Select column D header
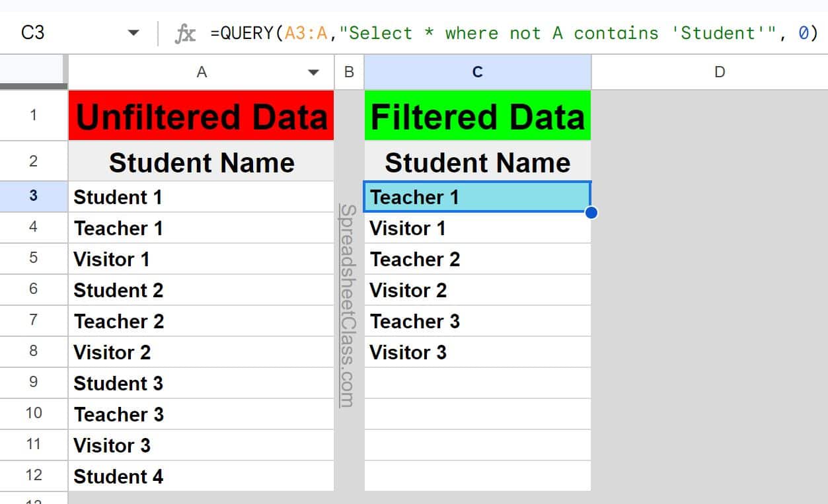Viewport: 828px width, 504px height. (x=719, y=73)
